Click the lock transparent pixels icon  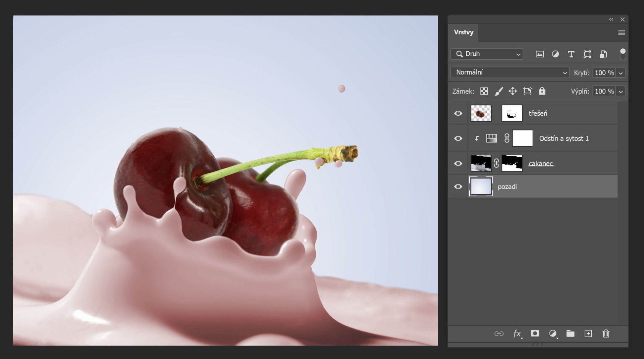[x=484, y=91]
